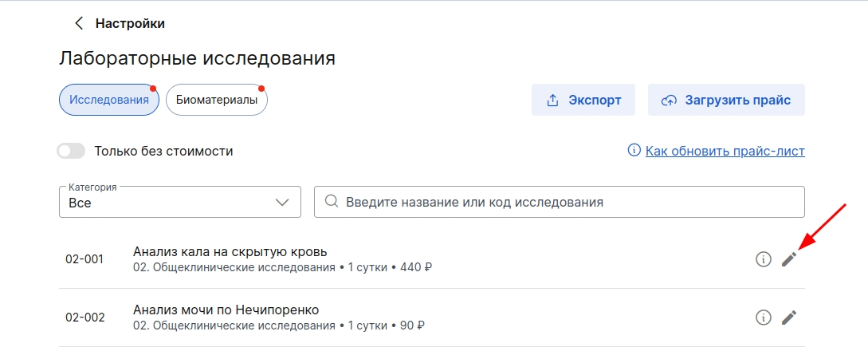Click the Экспорт button
This screenshot has height=359, width=868.
pyautogui.click(x=583, y=100)
